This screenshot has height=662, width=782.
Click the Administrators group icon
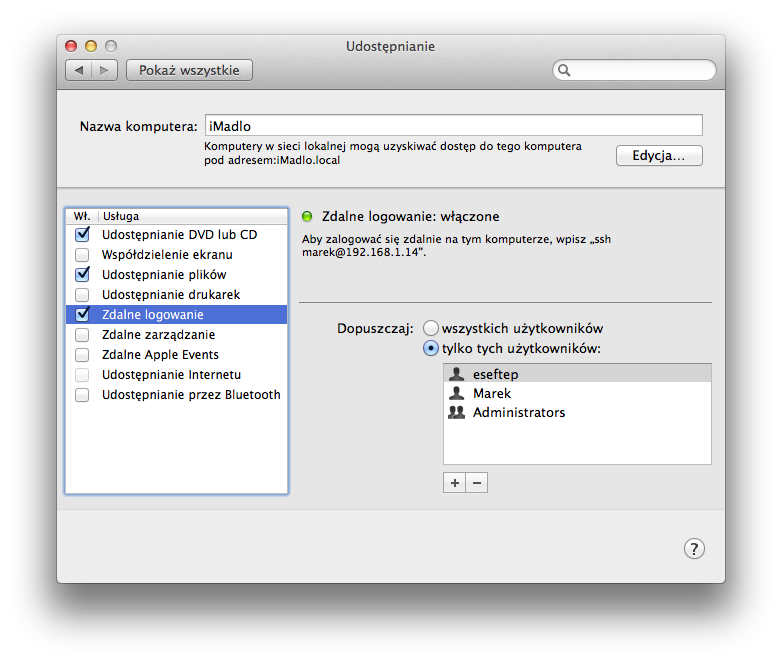coord(456,412)
